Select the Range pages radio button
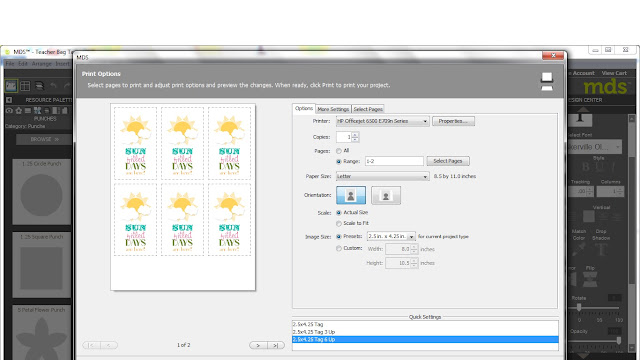The height and width of the screenshot is (360, 640). coord(338,162)
